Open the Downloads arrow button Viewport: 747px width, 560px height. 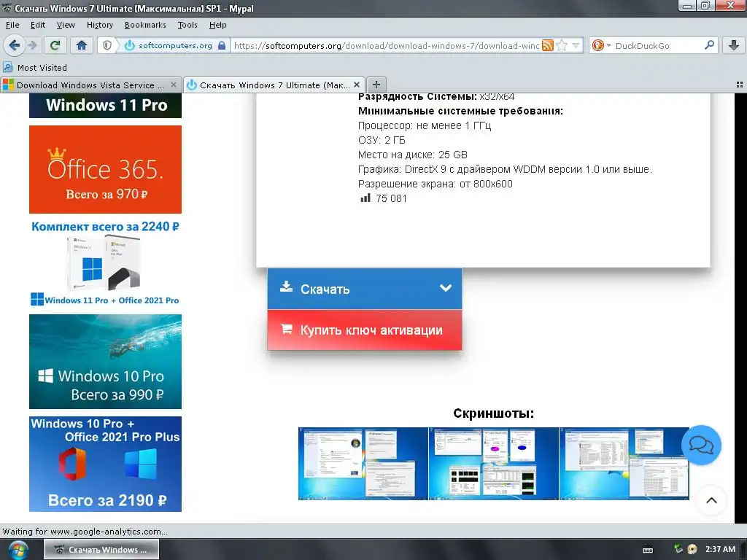[x=734, y=46]
